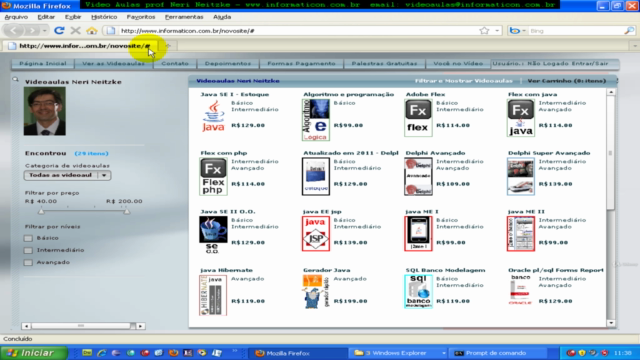Open the Histórico menu
Screen dimensions: 640x360
(x=104, y=17)
